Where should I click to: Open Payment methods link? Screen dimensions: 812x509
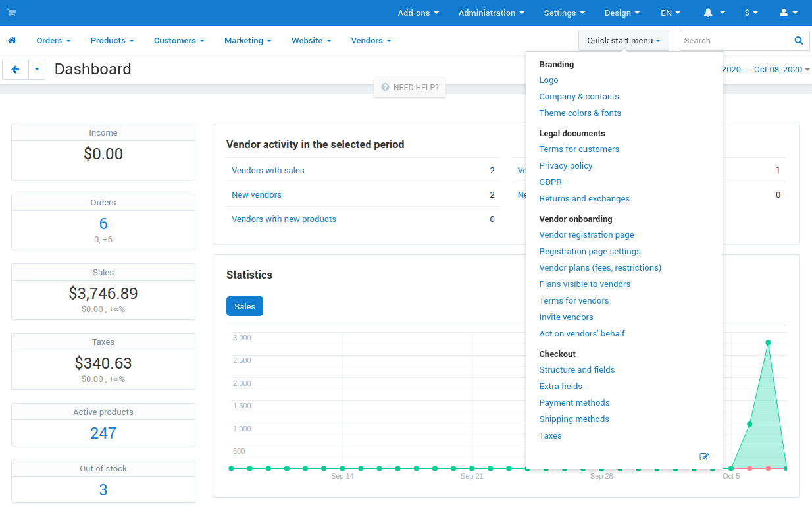(x=574, y=403)
